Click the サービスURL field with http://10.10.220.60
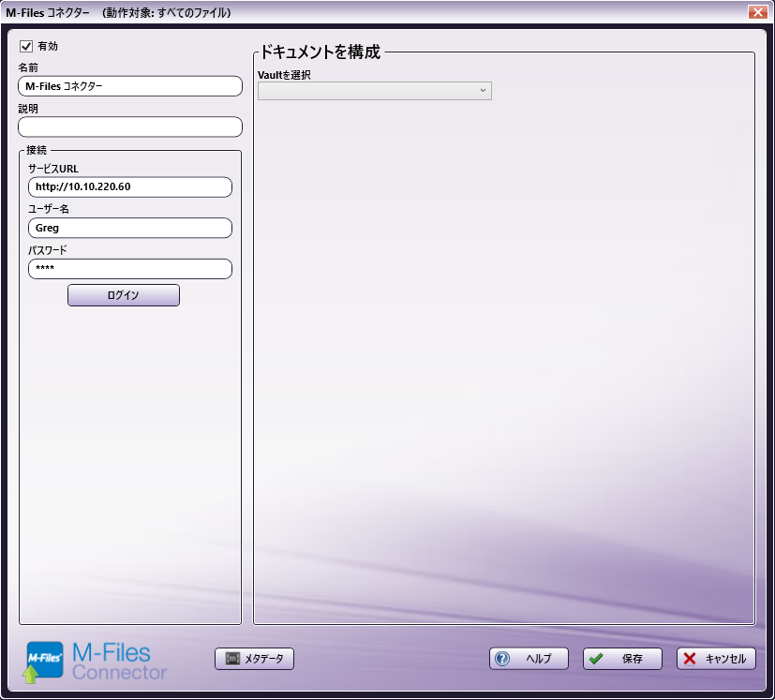The image size is (775, 700). [130, 186]
